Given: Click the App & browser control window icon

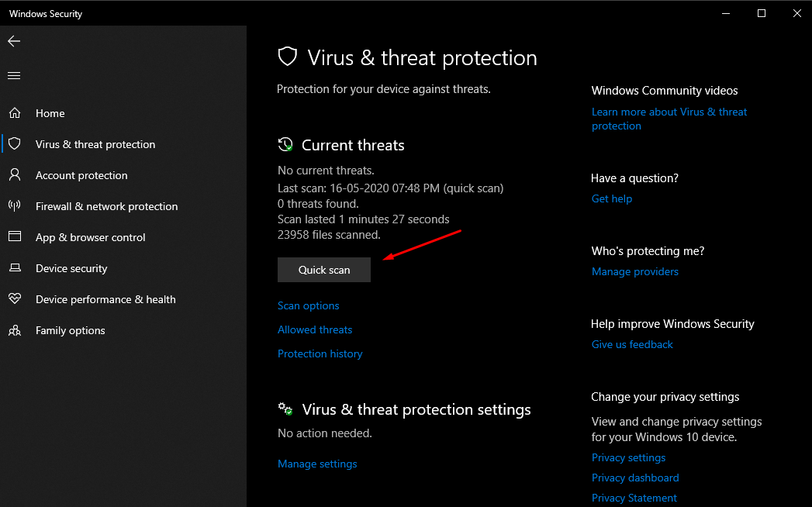Looking at the screenshot, I should tap(15, 236).
